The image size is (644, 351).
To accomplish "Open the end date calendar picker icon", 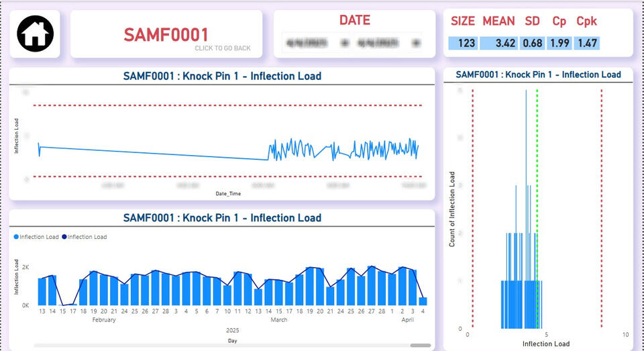I will click(415, 43).
